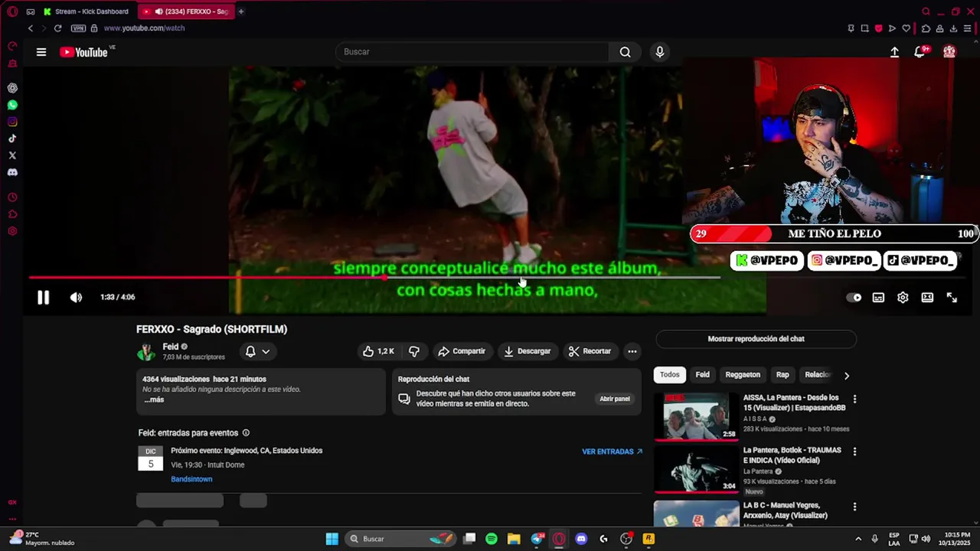
Task: Open Instagram in the Opera sidebar
Action: coord(12,122)
